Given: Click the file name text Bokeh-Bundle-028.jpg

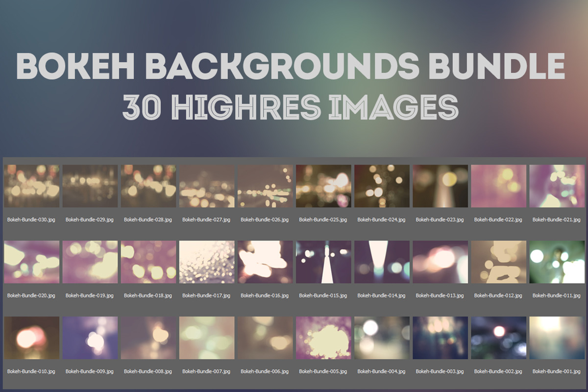Looking at the screenshot, I should [x=148, y=220].
